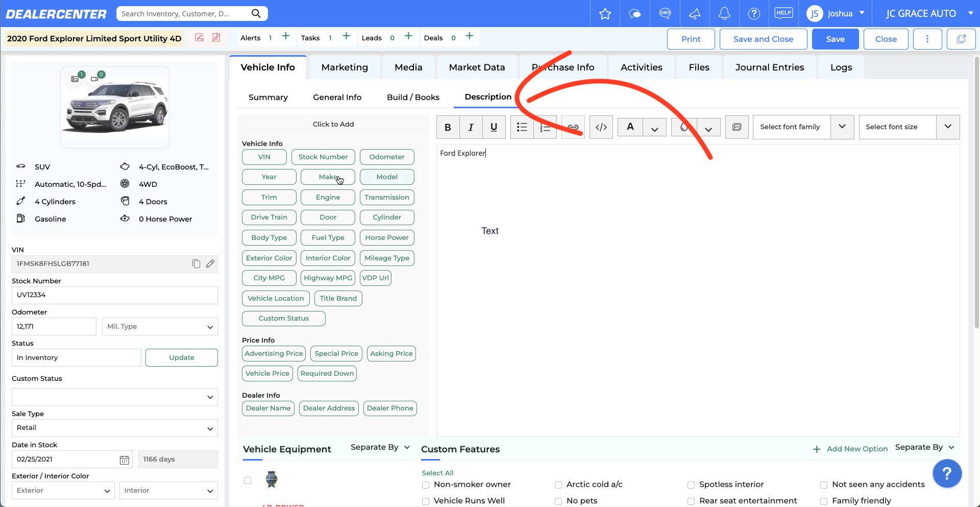Open the notifications bell
The width and height of the screenshot is (980, 507).
tap(724, 14)
